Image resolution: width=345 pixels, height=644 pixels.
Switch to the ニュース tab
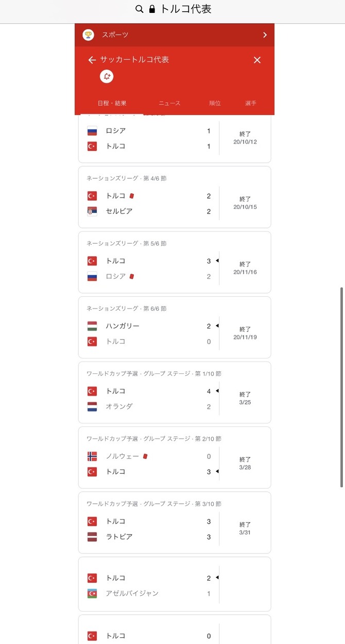point(170,103)
